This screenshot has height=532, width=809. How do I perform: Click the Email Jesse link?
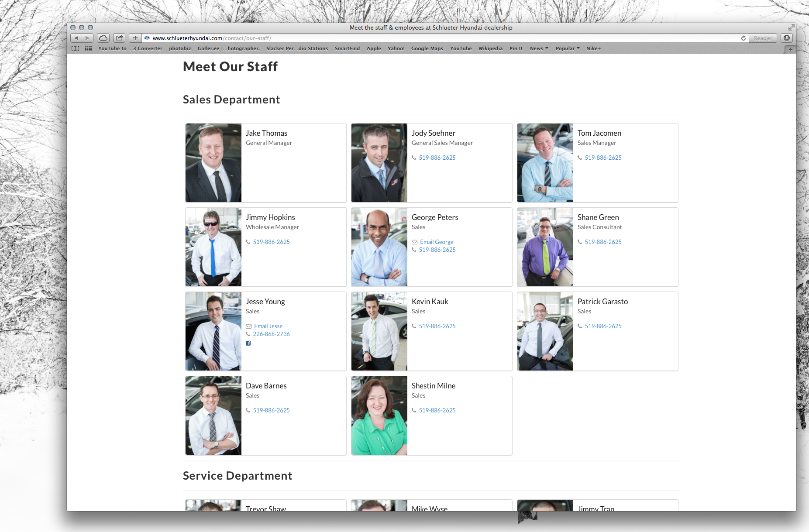coord(268,326)
